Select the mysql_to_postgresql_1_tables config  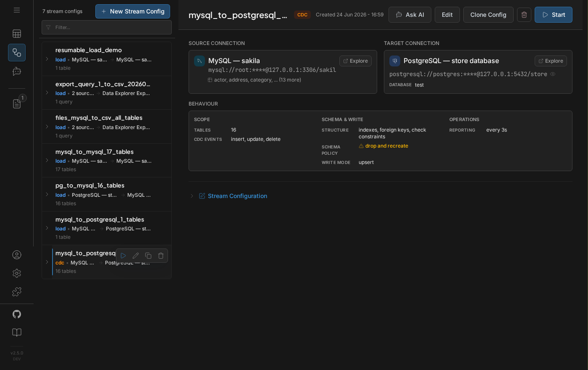pyautogui.click(x=107, y=228)
